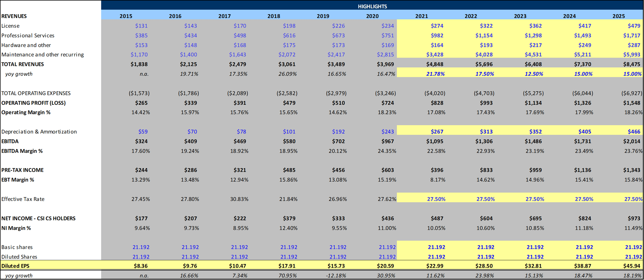Click NET INCOME - CSI CS HOLDERS label
The width and height of the screenshot is (644, 280).
point(38,218)
